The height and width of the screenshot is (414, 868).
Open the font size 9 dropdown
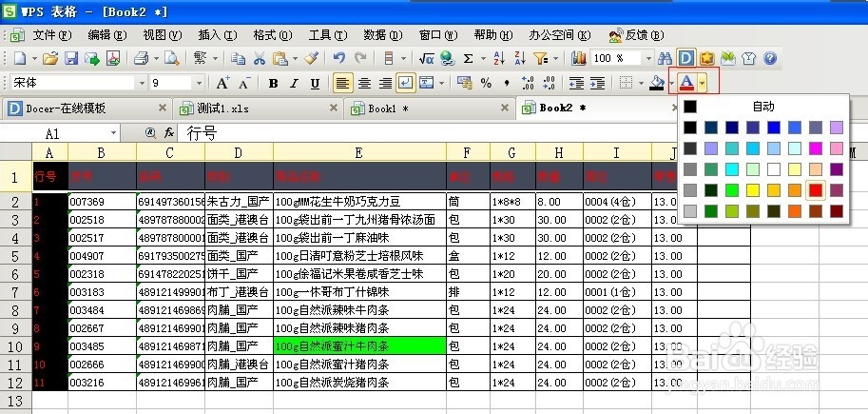[200, 83]
